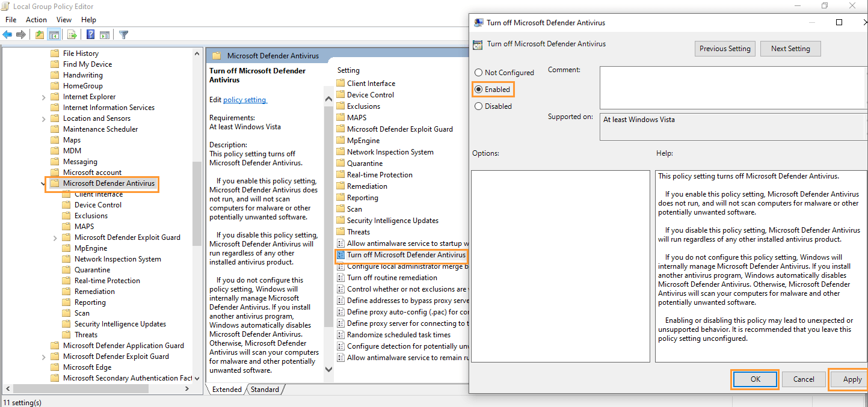Click the folder icon beside Messaging in the tree
The width and height of the screenshot is (868, 407).
pos(55,162)
